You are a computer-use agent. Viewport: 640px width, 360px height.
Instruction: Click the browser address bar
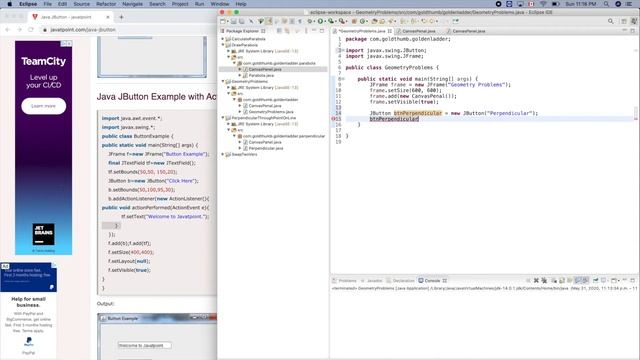pyautogui.click(x=127, y=29)
